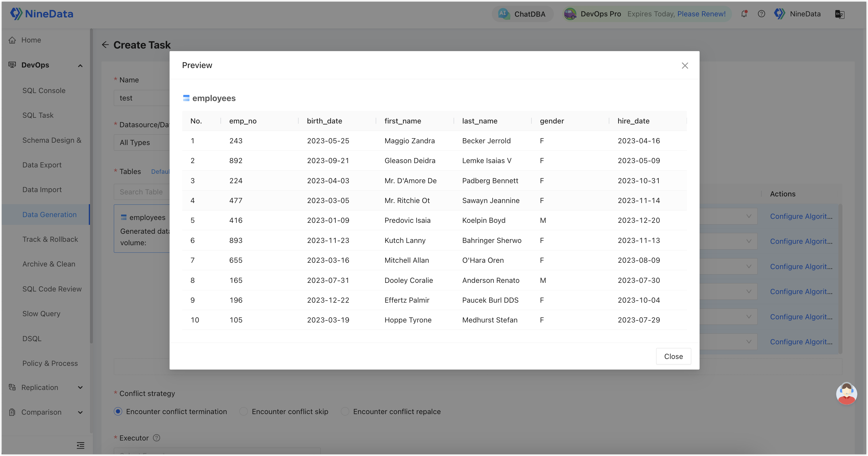Viewport: 868px width, 456px height.
Task: Expand the Comparison menu section
Action: (x=80, y=413)
